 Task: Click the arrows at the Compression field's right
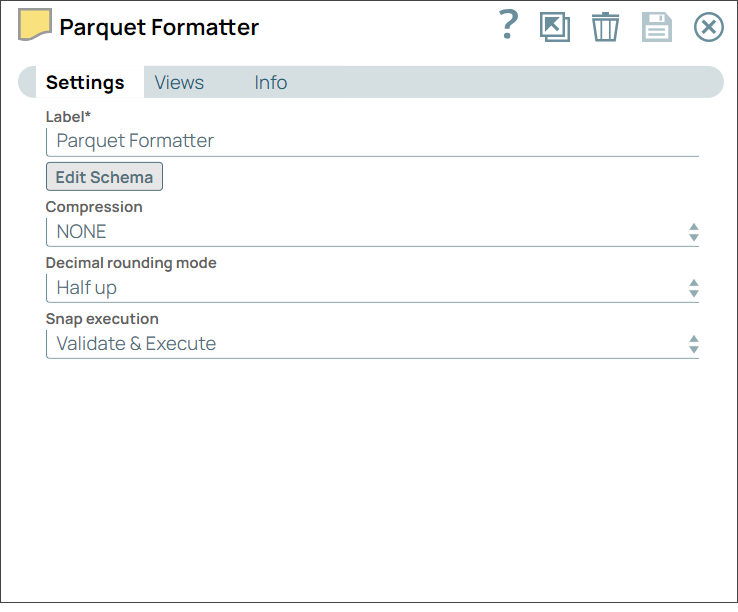(x=693, y=232)
